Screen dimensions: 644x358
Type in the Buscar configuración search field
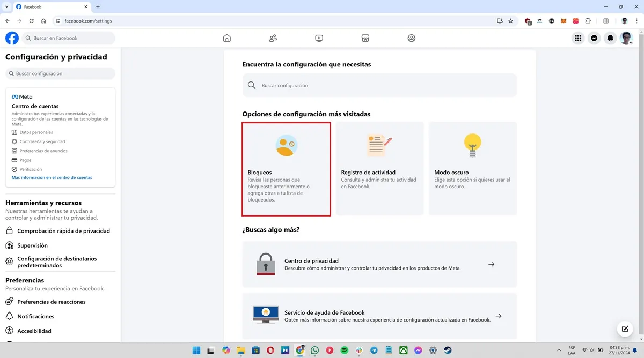[379, 85]
